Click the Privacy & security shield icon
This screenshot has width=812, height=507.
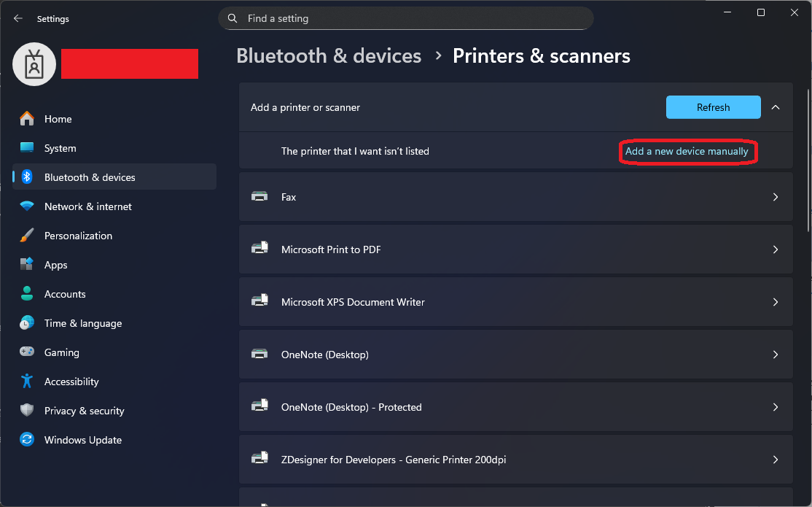point(27,410)
